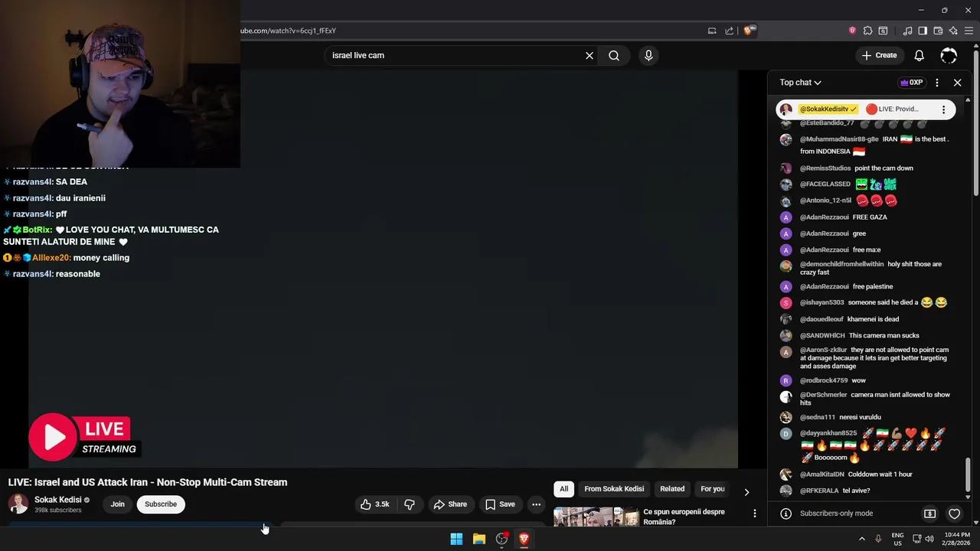Save the video to a playlist
The width and height of the screenshot is (980, 551).
click(500, 504)
